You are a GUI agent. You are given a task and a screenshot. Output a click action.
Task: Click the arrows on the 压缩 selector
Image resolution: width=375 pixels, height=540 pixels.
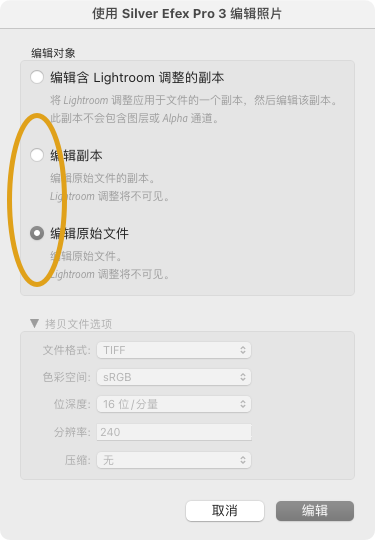point(243,460)
